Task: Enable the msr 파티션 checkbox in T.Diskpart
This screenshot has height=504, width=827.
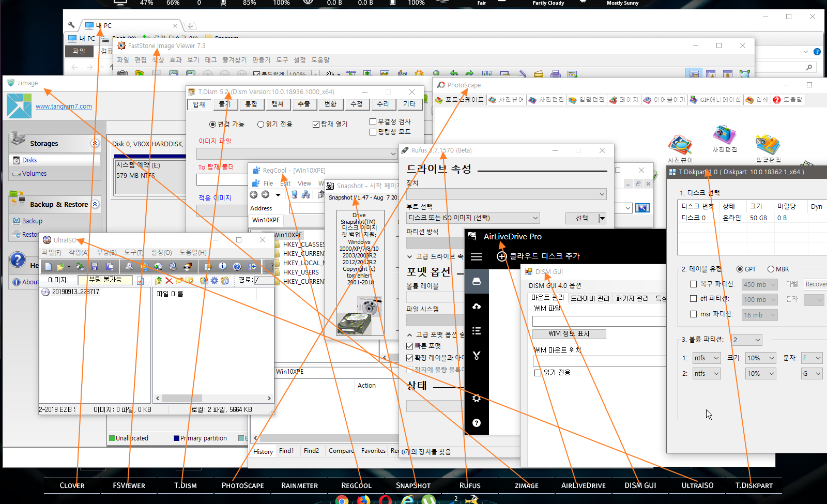Action: (694, 314)
